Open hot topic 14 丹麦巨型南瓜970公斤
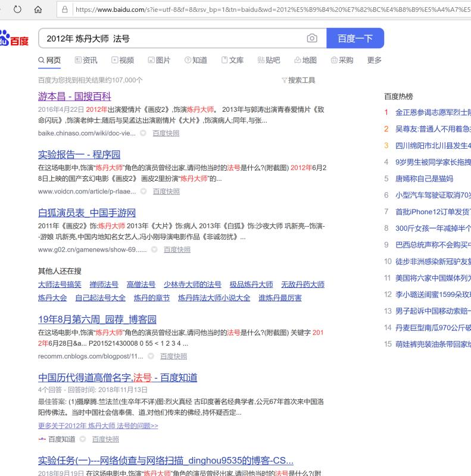 point(433,328)
